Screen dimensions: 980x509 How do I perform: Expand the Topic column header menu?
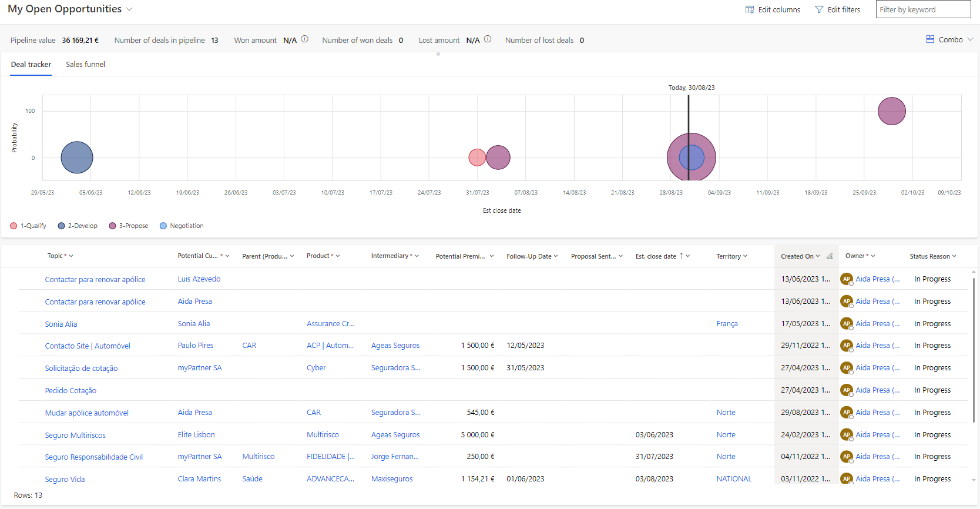[x=71, y=256]
